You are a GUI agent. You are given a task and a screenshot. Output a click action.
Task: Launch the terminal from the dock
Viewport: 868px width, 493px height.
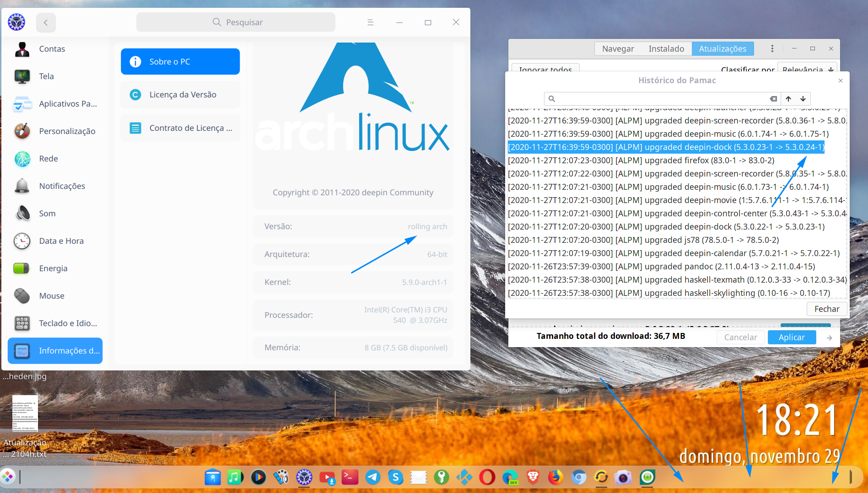pyautogui.click(x=350, y=477)
